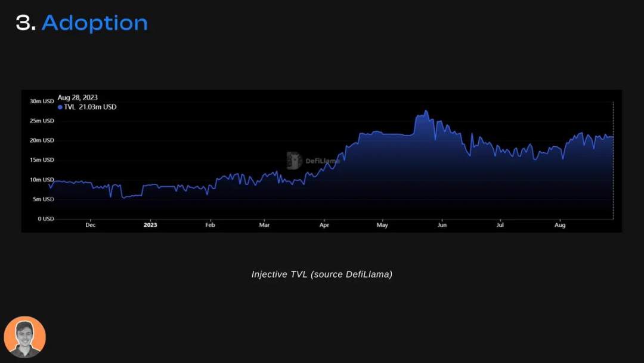Select the Jul x-axis label

coord(500,225)
